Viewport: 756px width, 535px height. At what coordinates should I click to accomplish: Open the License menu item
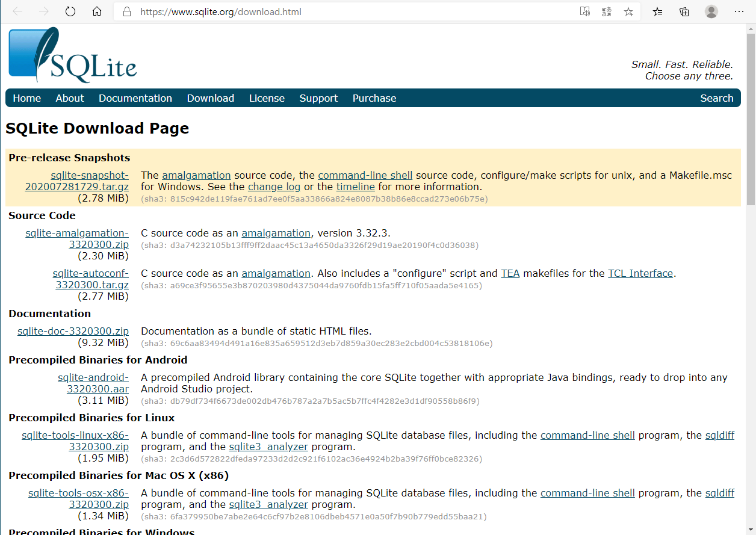[267, 98]
